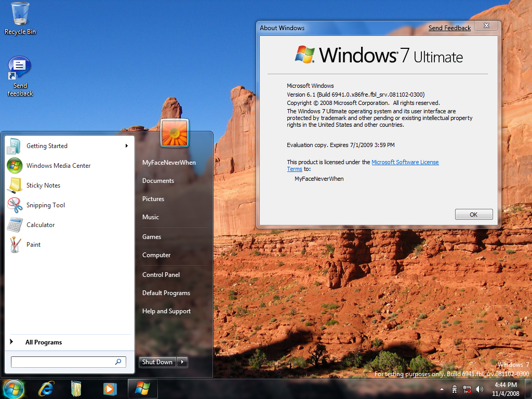Image resolution: width=532 pixels, height=399 pixels.
Task: Open the Microsoft Software License Terms link
Action: pyautogui.click(x=405, y=162)
